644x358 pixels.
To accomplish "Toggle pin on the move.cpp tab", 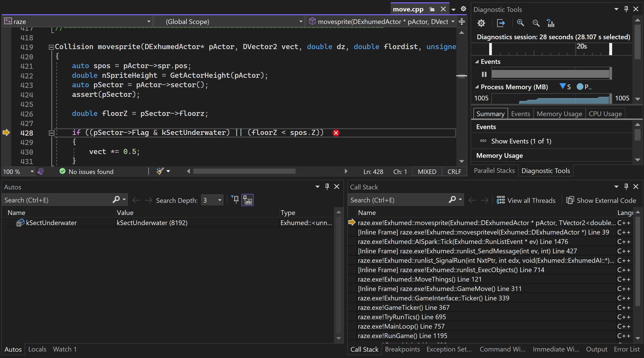I will pos(432,9).
